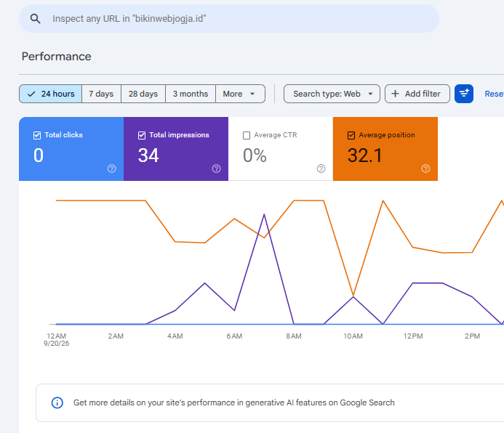Open help icon on Average position card
The width and height of the screenshot is (504, 433).
coord(425,169)
